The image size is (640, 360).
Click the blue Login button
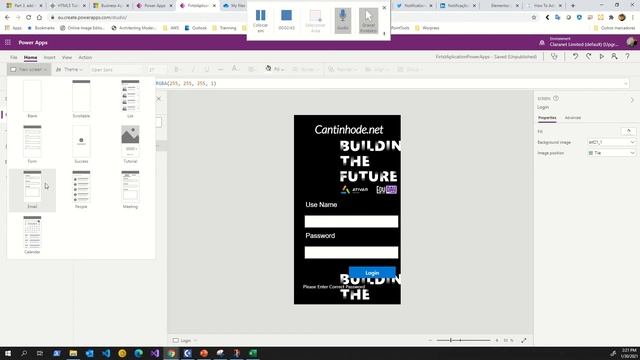tap(372, 272)
